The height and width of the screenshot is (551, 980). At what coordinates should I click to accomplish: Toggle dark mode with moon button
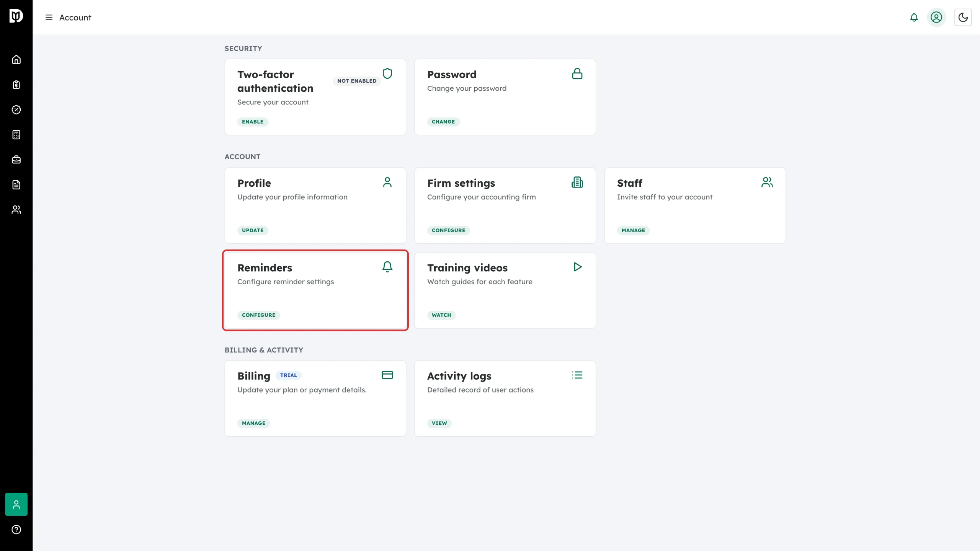[963, 17]
